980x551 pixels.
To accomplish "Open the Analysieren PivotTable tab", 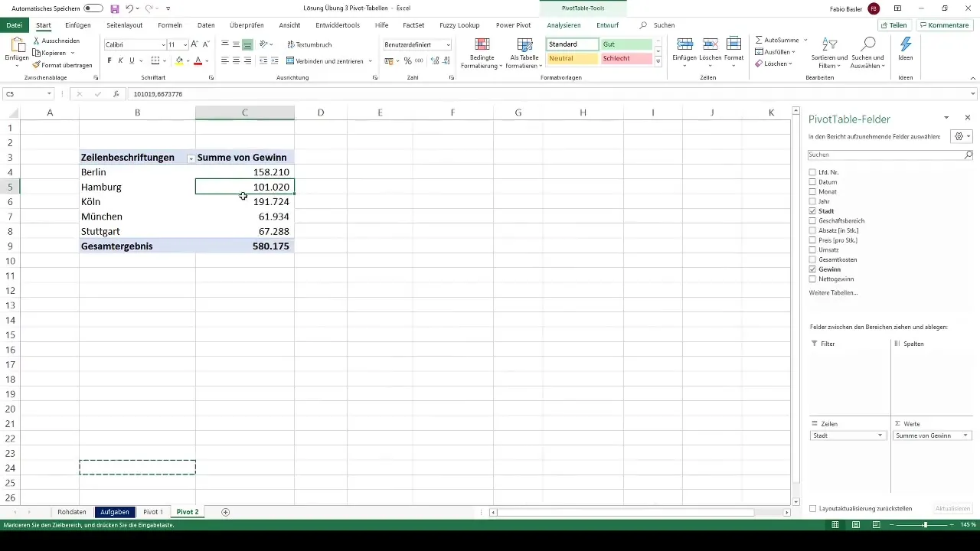I will click(563, 25).
